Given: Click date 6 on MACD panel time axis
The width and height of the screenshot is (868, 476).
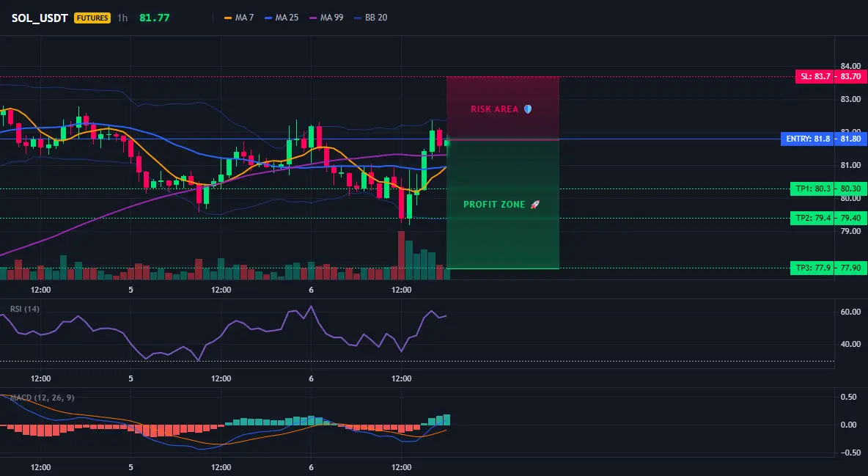Looking at the screenshot, I should click(311, 467).
